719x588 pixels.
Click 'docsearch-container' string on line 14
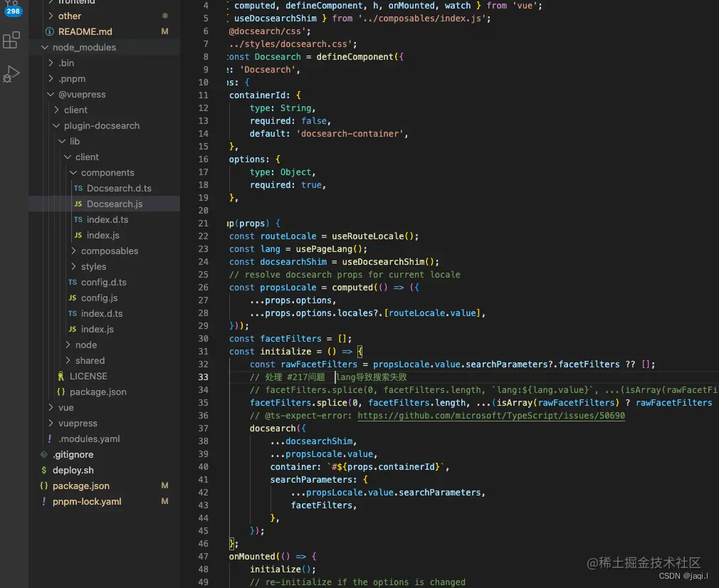coord(350,133)
